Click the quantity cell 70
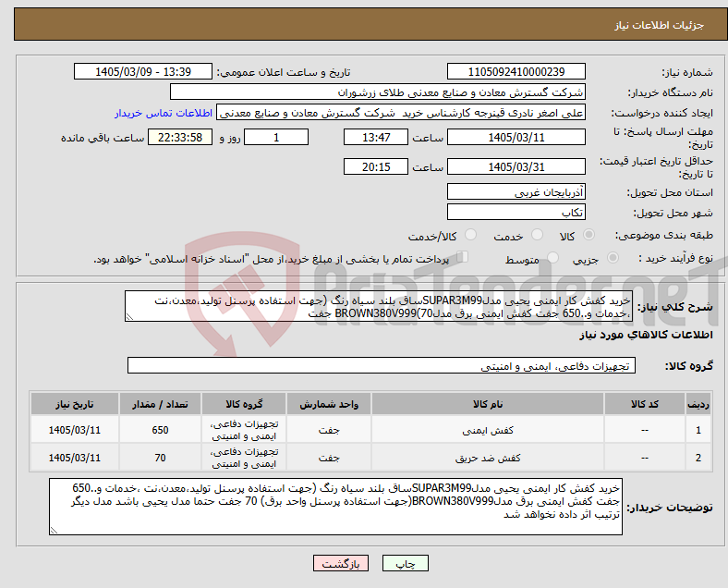Screen dimensions: 728x588 click(160, 458)
